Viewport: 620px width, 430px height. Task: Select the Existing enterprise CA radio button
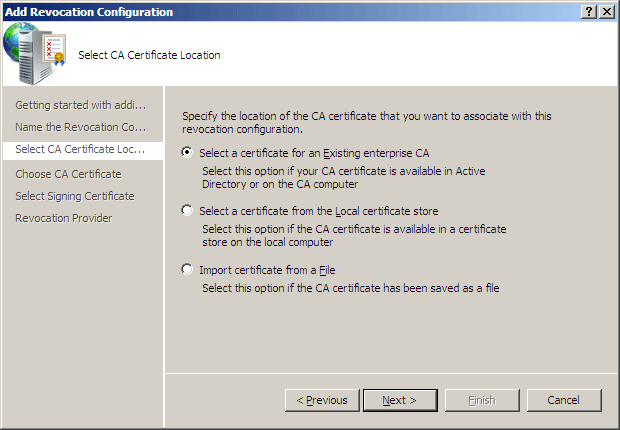pos(187,153)
